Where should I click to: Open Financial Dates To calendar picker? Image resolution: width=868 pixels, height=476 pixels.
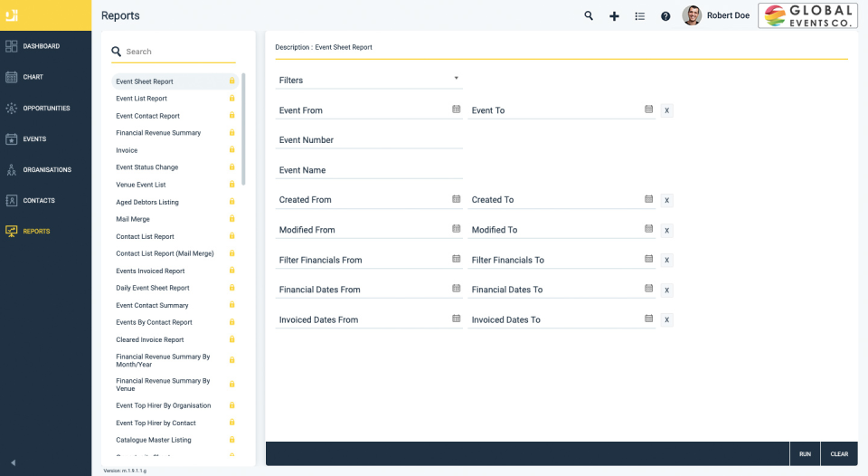pos(649,288)
